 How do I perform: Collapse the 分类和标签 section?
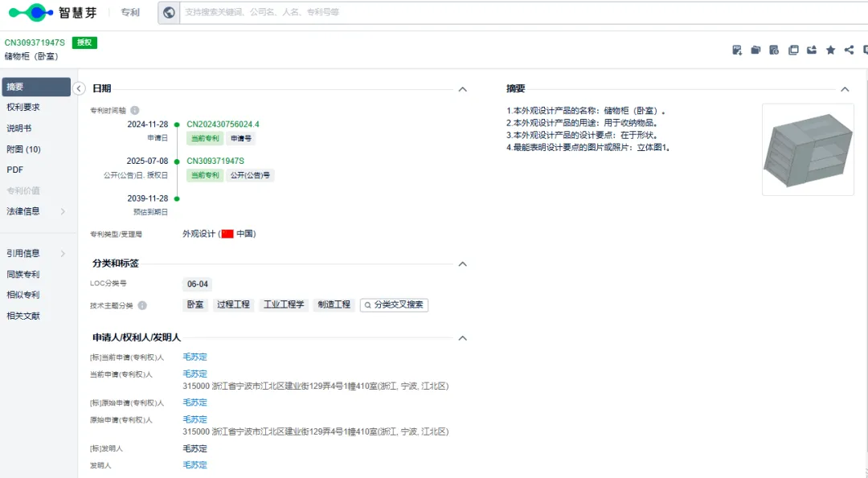(x=463, y=264)
